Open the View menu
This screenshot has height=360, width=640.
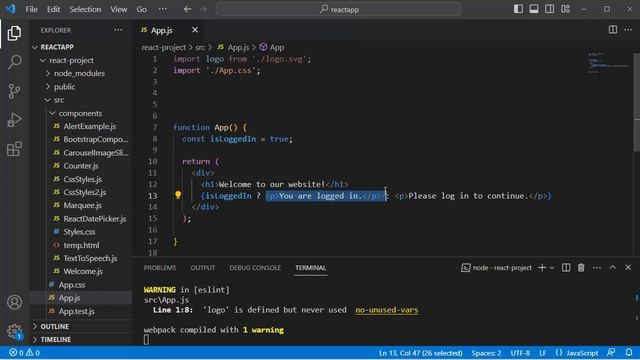coord(118,9)
